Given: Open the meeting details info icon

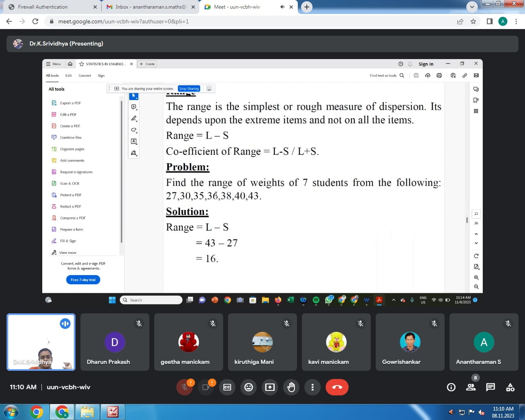Looking at the screenshot, I should point(451,387).
